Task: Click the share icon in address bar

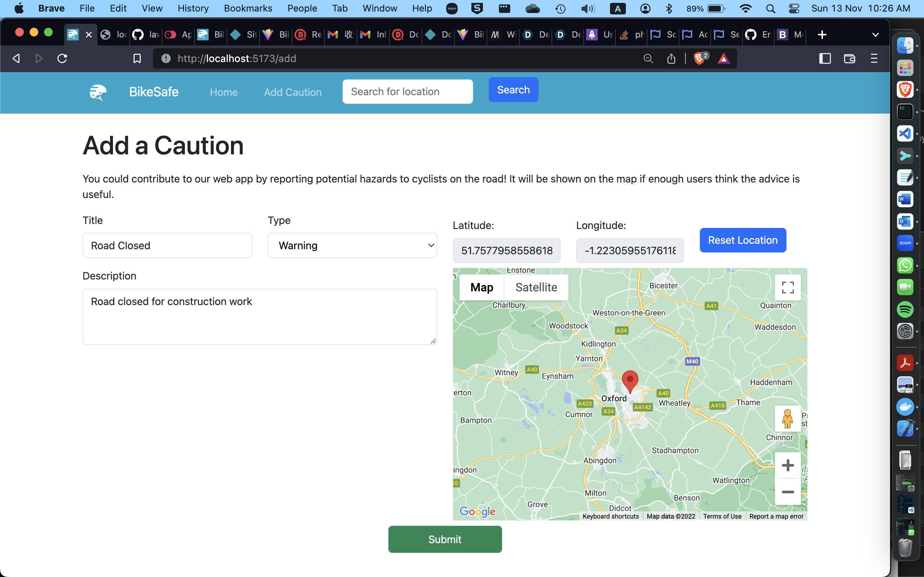Action: pos(671,58)
